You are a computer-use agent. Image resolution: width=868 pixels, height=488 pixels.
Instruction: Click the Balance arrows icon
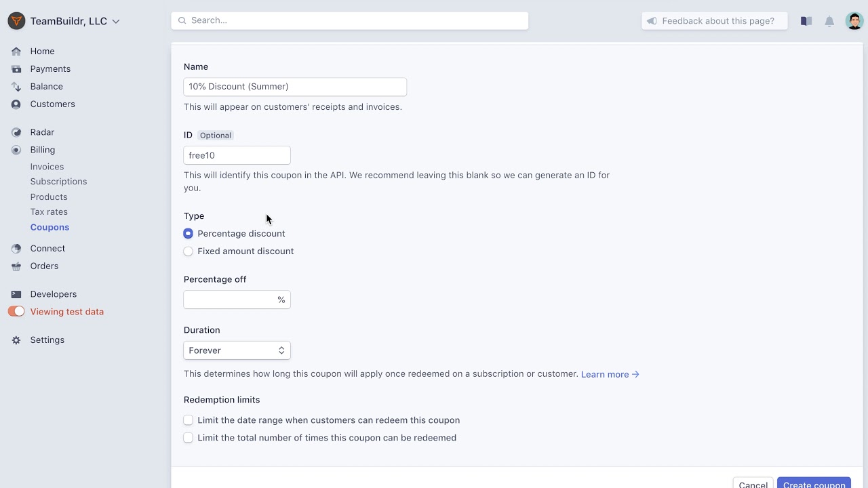16,87
